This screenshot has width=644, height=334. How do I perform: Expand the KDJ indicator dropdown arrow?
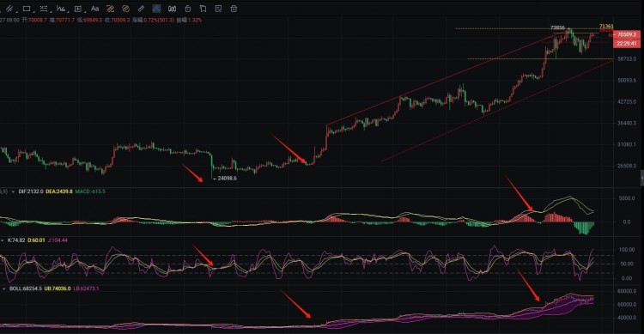point(3,240)
